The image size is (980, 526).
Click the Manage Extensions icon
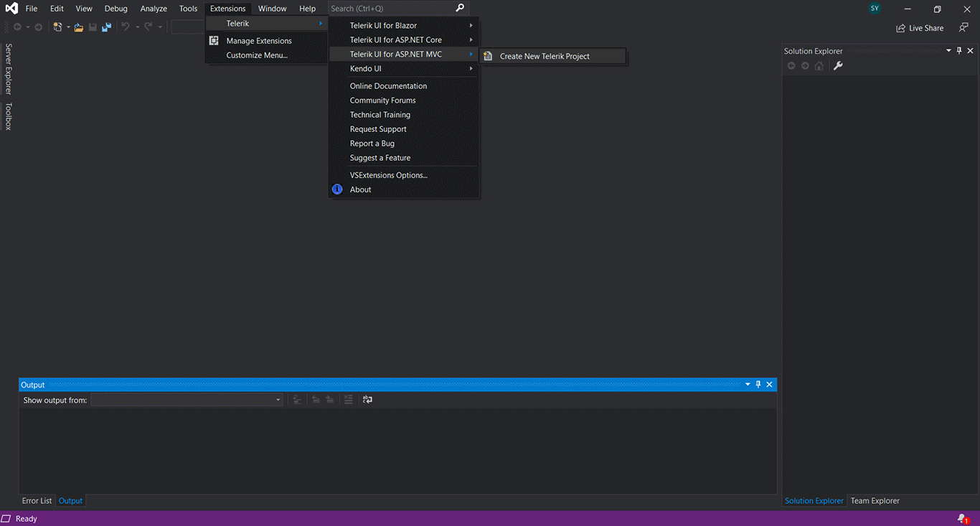pyautogui.click(x=214, y=41)
